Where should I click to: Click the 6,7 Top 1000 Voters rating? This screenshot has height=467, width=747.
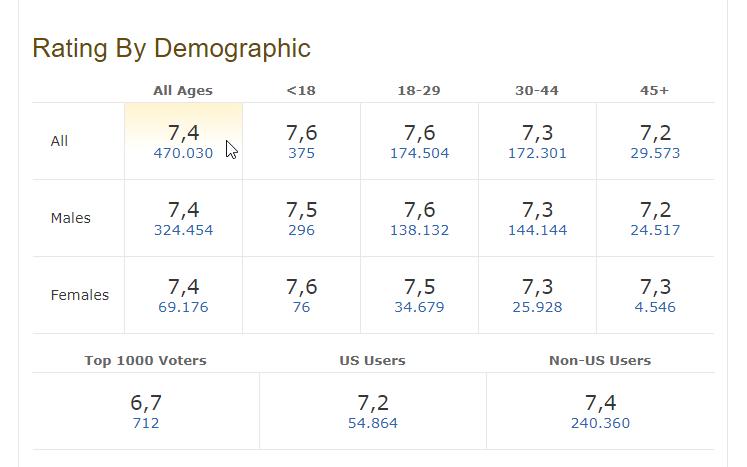[x=146, y=403]
